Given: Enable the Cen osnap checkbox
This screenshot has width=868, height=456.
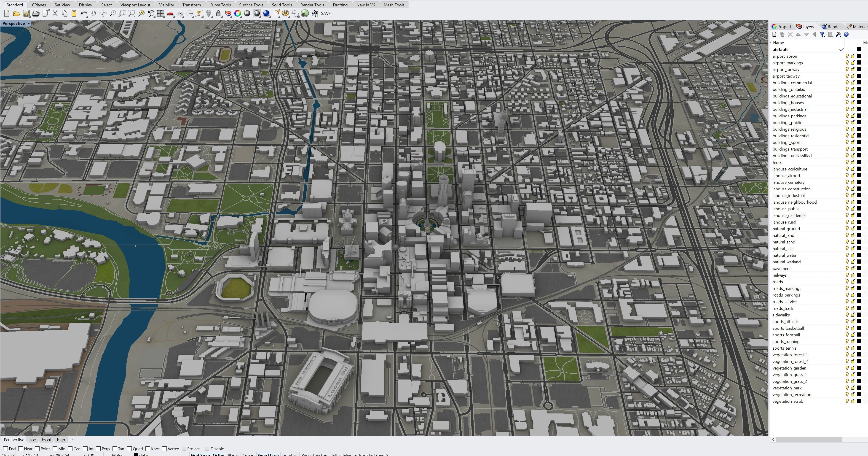Looking at the screenshot, I should click(x=70, y=449).
